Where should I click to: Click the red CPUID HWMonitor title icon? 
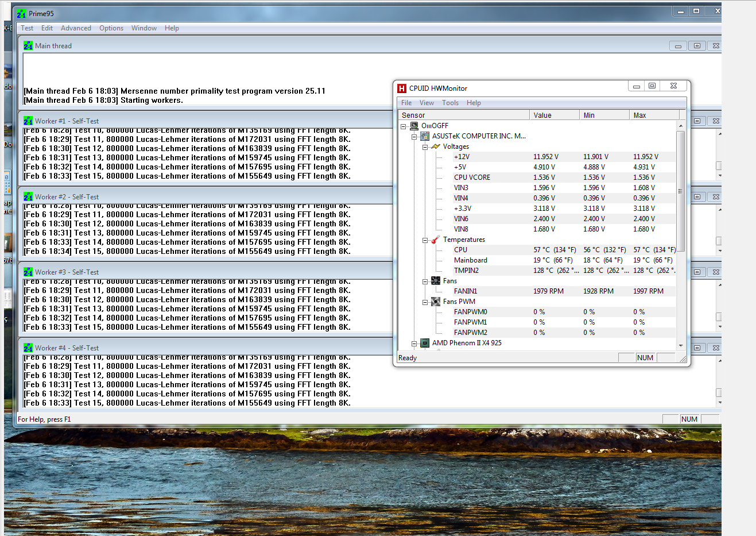402,88
